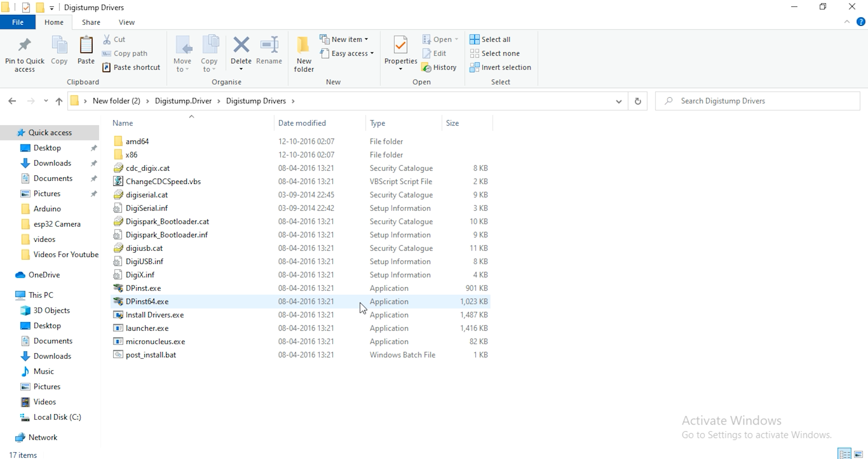
Task: Expand the Easy access dropdown
Action: click(x=347, y=53)
